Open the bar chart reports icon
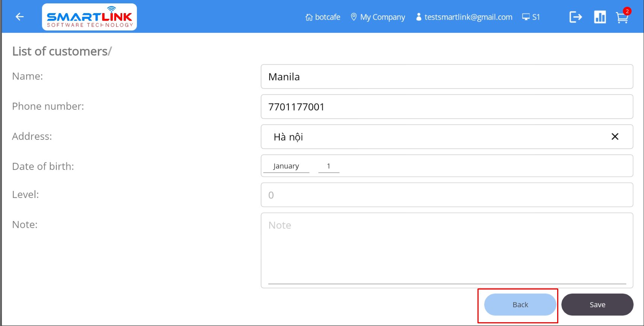644x326 pixels. (x=600, y=17)
